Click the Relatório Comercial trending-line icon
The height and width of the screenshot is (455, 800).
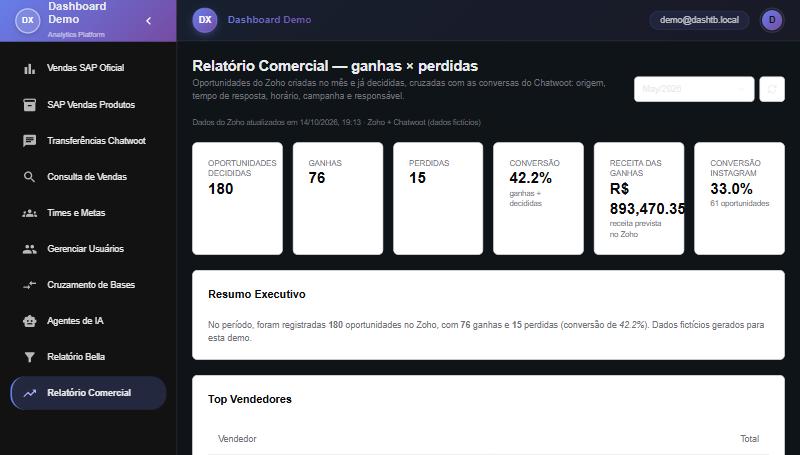tap(30, 393)
